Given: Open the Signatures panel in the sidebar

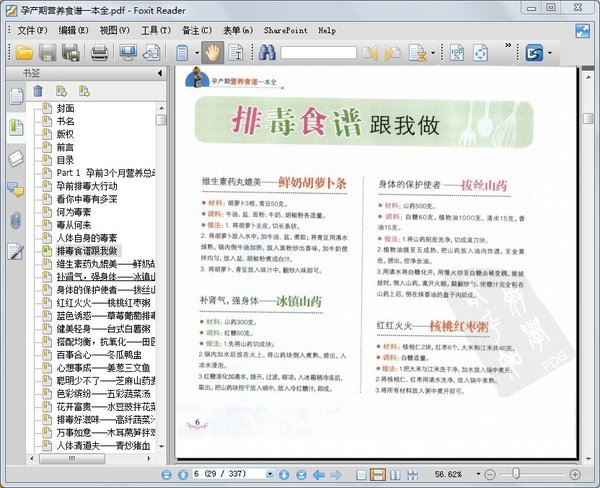Looking at the screenshot, I should (16, 251).
